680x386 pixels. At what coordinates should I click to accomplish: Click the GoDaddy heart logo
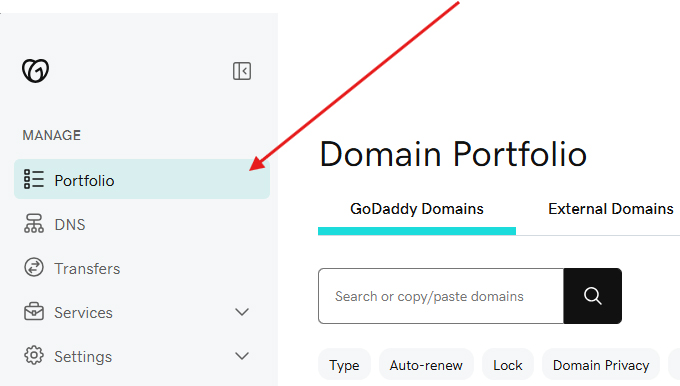point(36,71)
